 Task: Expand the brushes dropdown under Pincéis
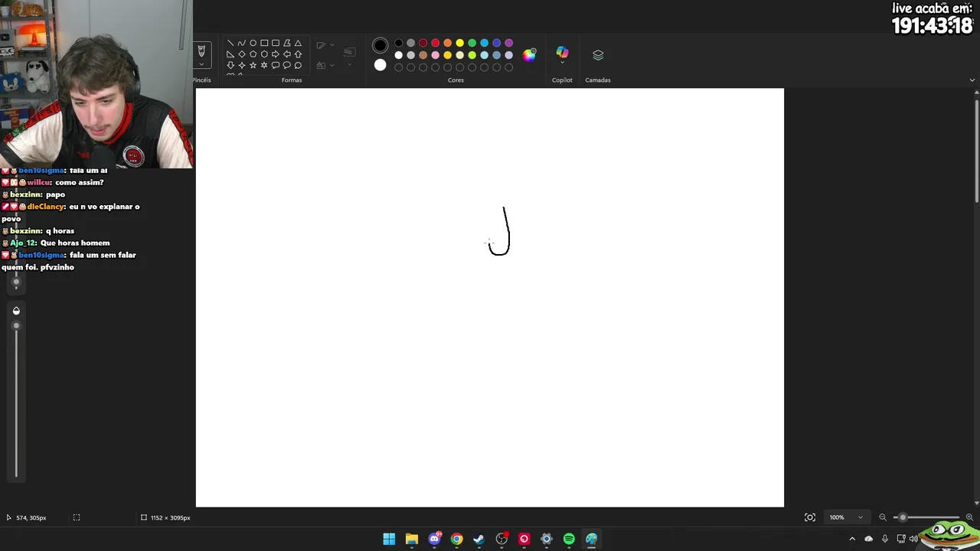coord(201,65)
